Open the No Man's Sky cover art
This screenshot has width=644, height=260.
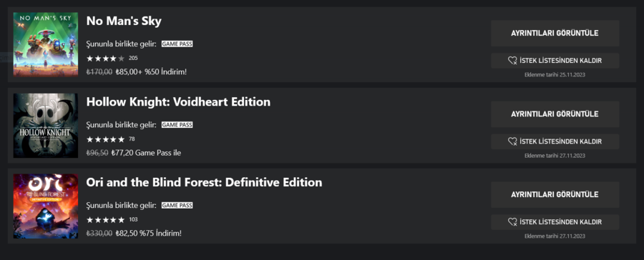coord(46,44)
